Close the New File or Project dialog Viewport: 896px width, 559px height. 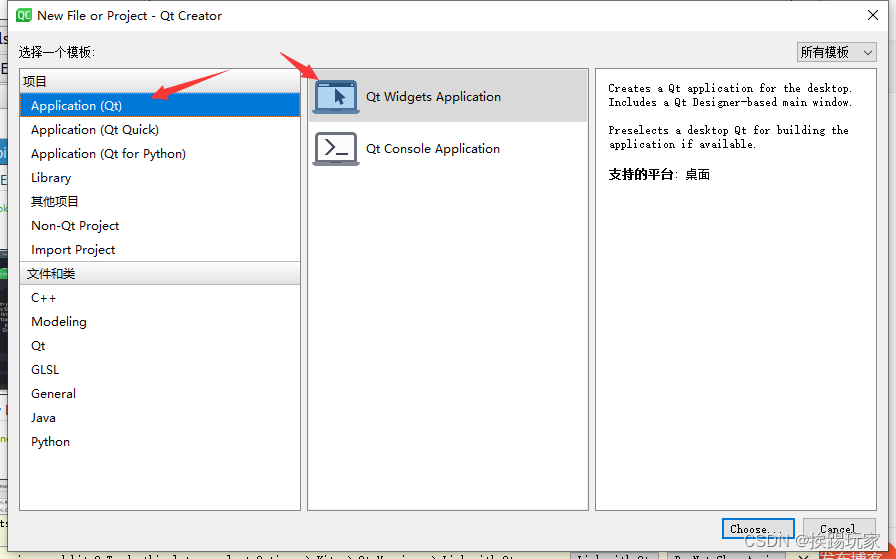tap(873, 15)
